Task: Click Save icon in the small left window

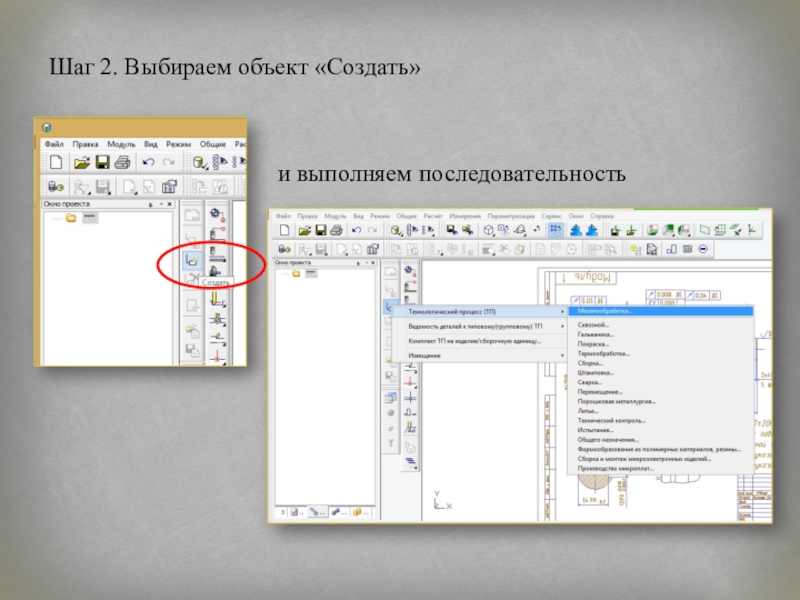Action: pyautogui.click(x=103, y=162)
